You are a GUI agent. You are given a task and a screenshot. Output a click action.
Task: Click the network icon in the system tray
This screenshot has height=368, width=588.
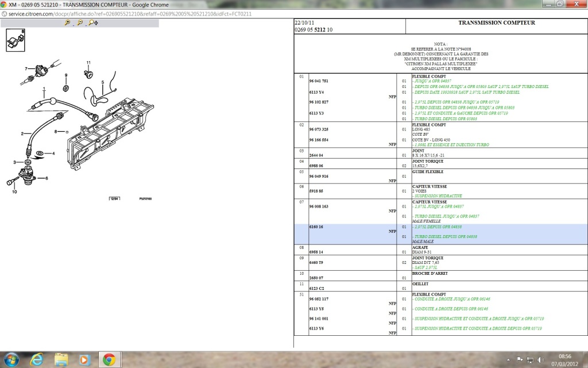[x=530, y=360]
